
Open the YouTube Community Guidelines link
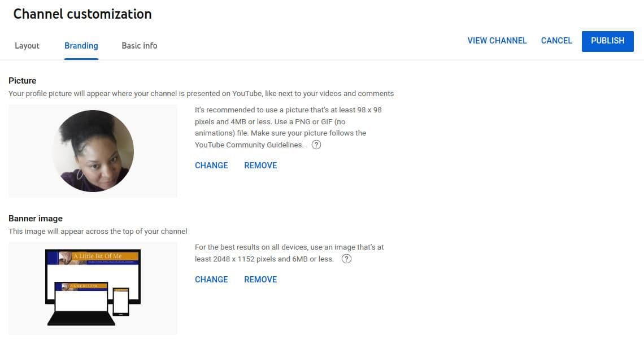pos(249,145)
